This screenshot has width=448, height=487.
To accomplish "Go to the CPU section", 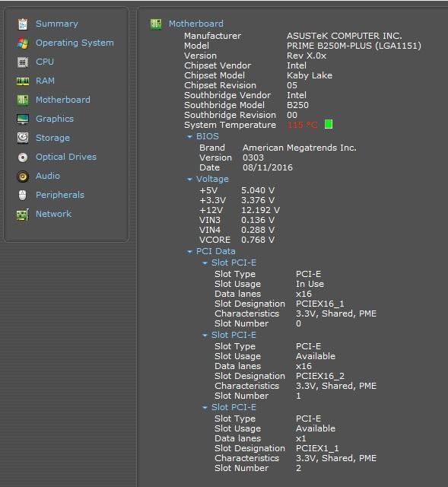I will pos(45,62).
